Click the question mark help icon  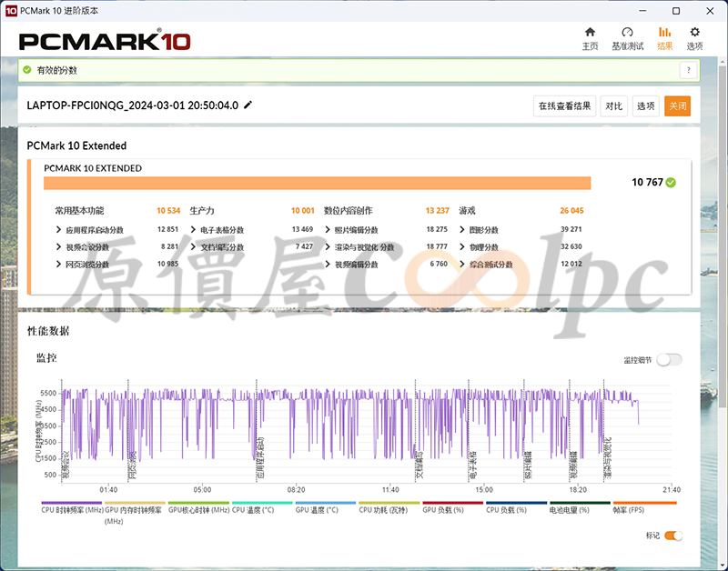[689, 71]
